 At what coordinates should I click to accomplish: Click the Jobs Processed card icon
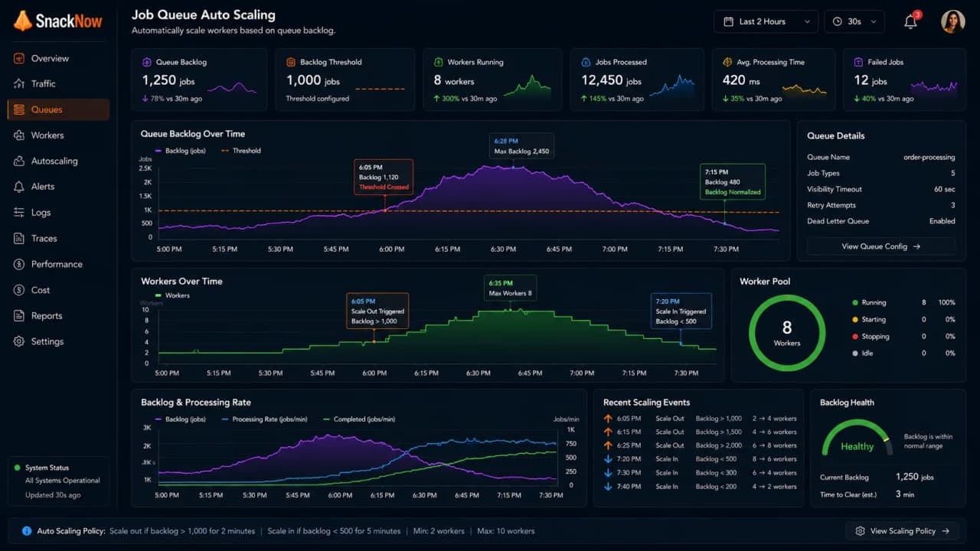(586, 62)
